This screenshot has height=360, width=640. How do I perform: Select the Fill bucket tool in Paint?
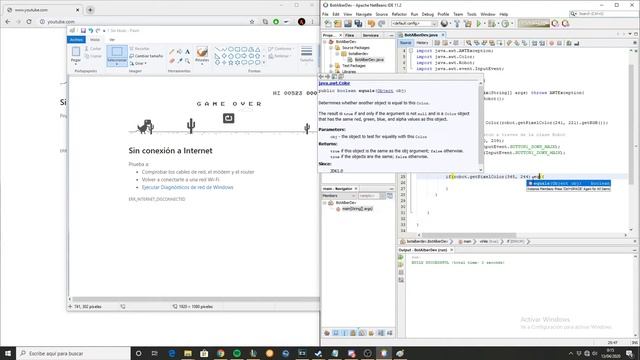(180, 52)
